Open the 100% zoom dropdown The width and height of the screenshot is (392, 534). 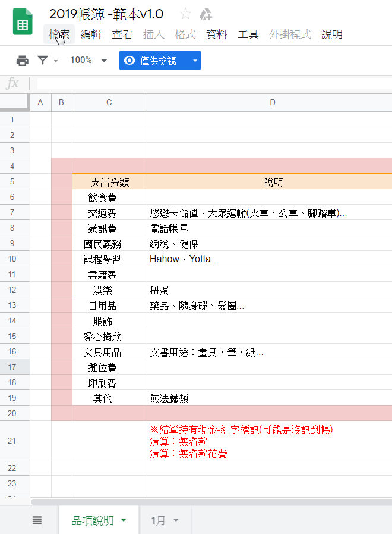88,61
